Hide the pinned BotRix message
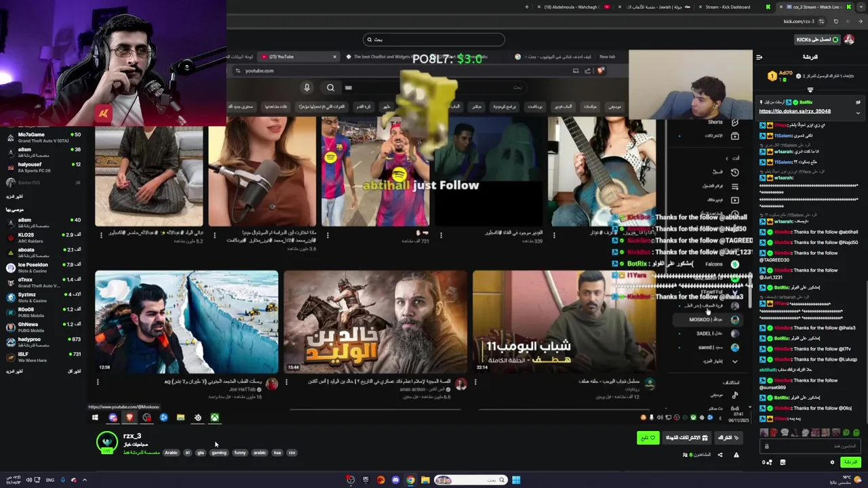The image size is (868, 488). point(858,102)
